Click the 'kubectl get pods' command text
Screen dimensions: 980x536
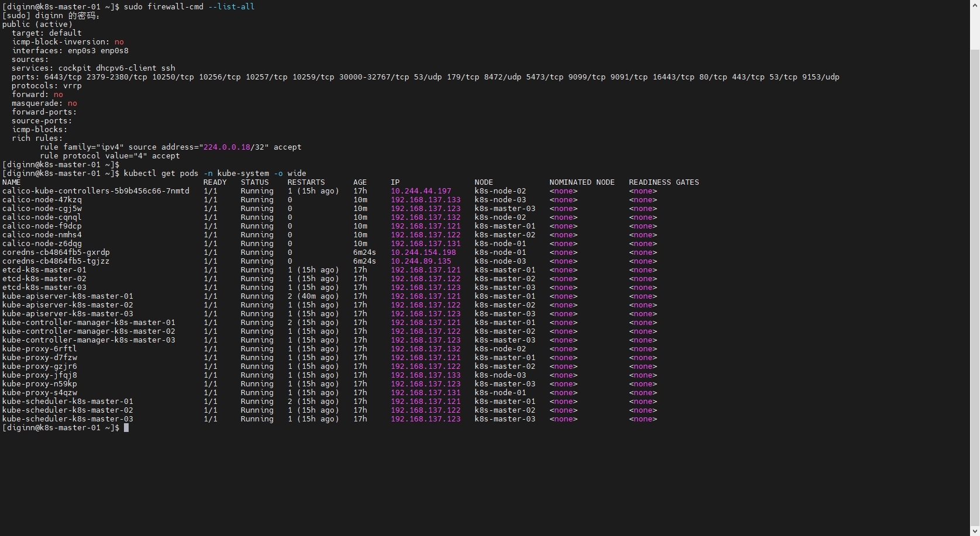click(x=161, y=174)
